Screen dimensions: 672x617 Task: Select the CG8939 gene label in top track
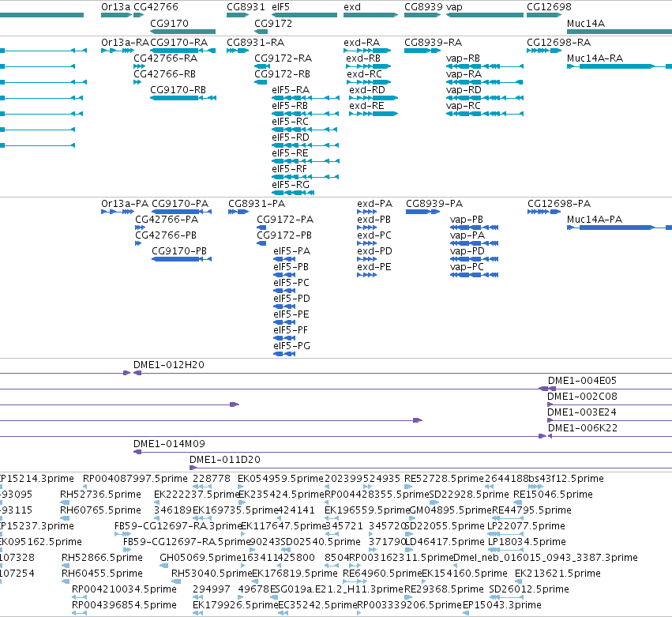tap(423, 7)
